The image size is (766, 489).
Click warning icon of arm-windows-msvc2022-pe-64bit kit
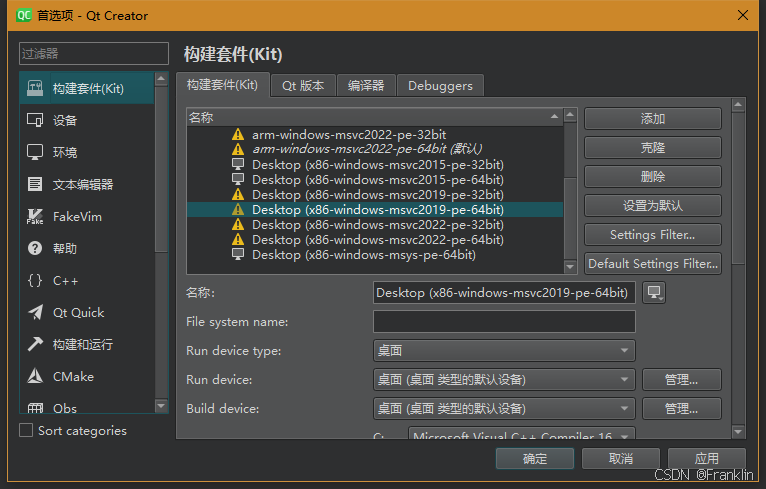[238, 149]
